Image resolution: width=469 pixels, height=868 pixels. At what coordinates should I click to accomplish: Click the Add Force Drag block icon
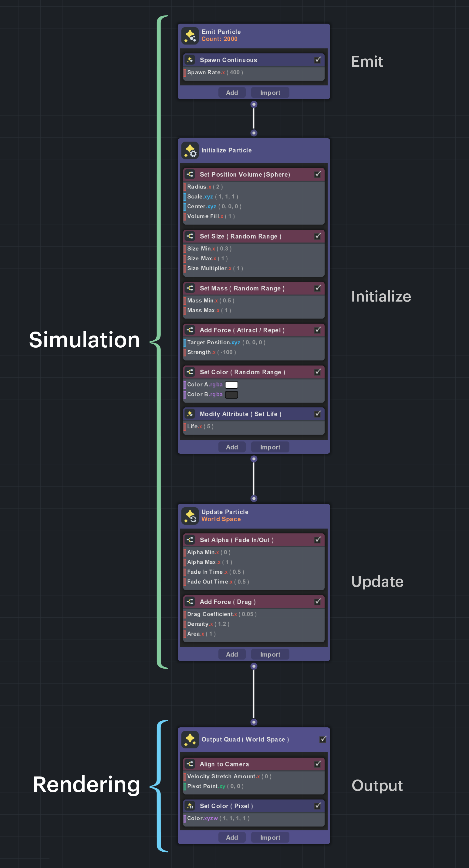(190, 602)
